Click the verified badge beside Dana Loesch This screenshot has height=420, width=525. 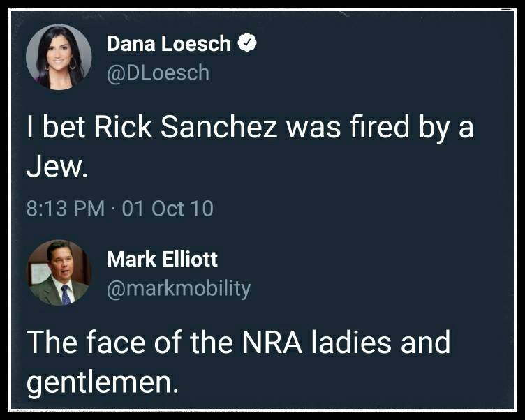pyautogui.click(x=246, y=43)
